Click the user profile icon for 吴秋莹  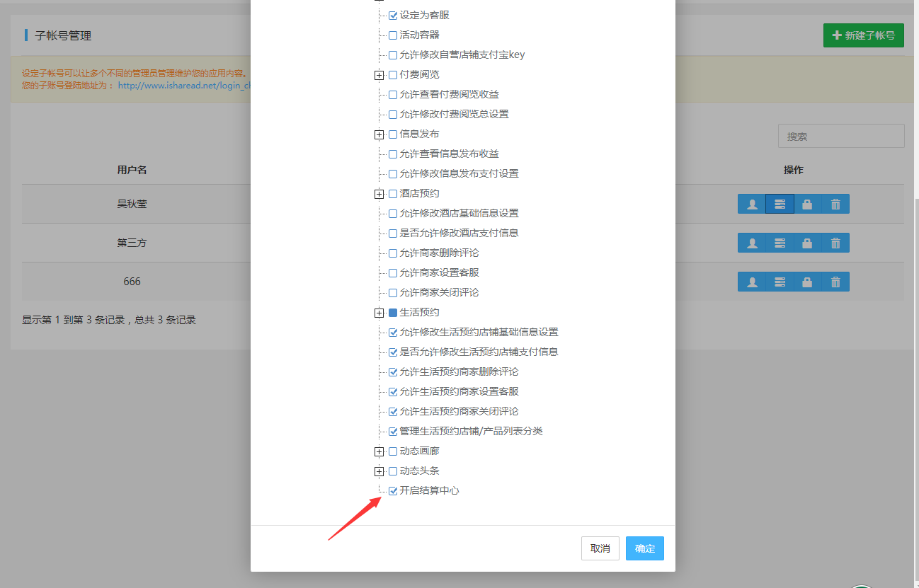pos(752,204)
